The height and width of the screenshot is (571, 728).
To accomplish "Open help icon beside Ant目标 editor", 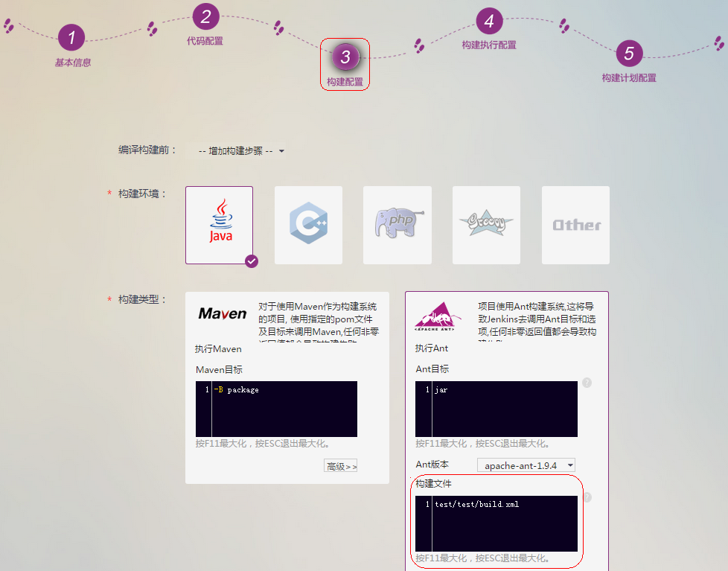I will tap(587, 383).
